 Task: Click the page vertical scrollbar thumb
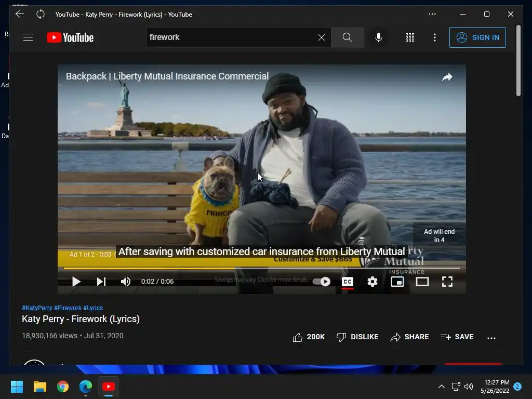click(x=518, y=61)
